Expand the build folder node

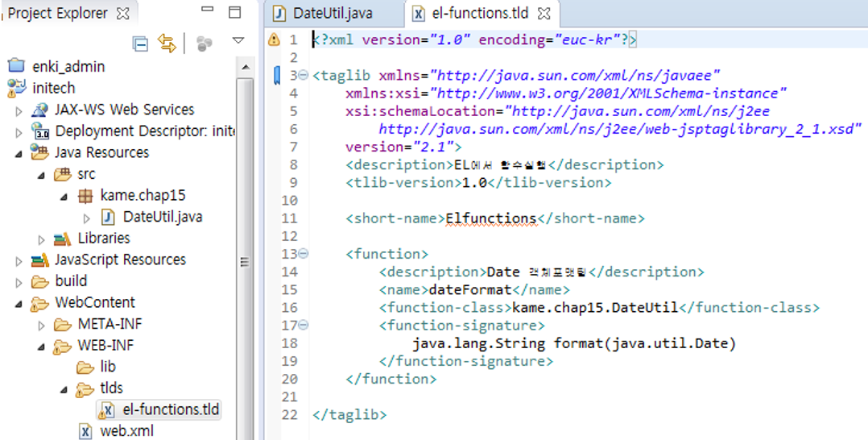coord(19,283)
